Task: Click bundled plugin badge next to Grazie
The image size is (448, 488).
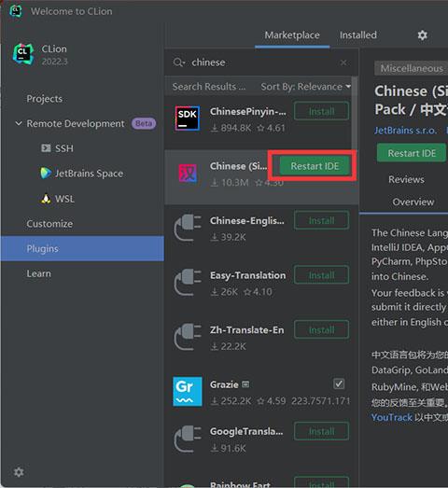Action: pos(245,384)
